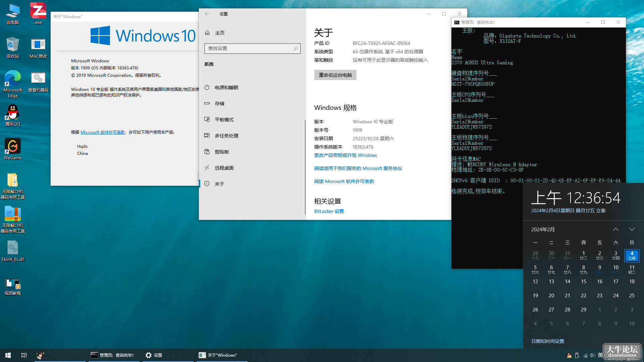Open 远程桌面 settings page
Viewport: 644px width, 362px height.
tap(252, 168)
